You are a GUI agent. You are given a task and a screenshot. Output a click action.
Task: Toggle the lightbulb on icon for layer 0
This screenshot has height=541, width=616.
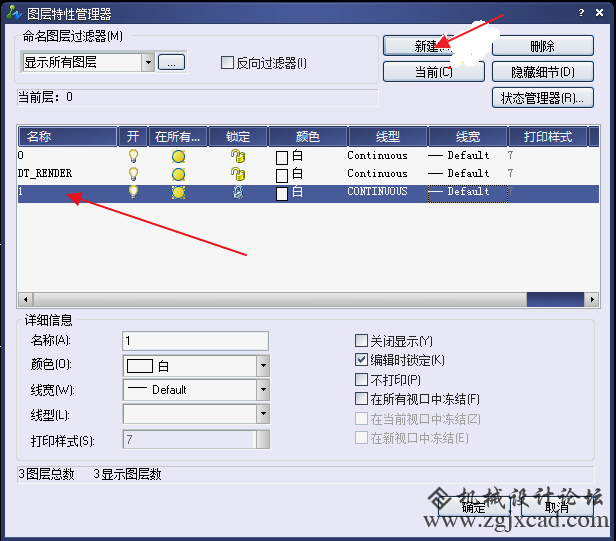pos(134,156)
